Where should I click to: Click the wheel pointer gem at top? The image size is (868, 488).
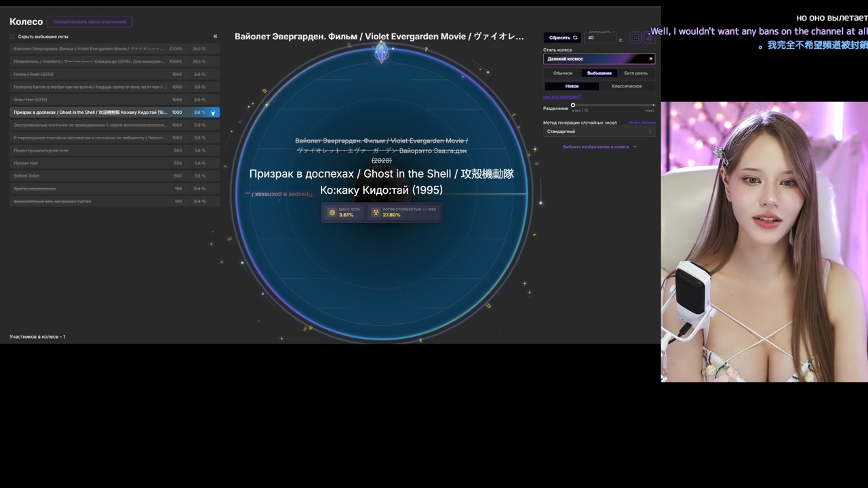(x=382, y=52)
